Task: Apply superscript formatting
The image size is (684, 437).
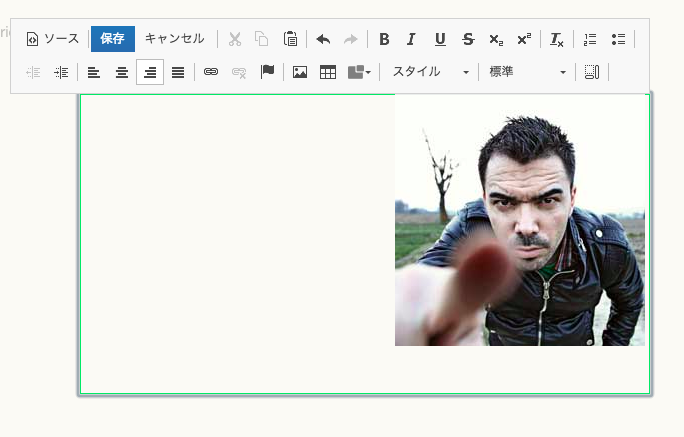Action: [x=524, y=39]
